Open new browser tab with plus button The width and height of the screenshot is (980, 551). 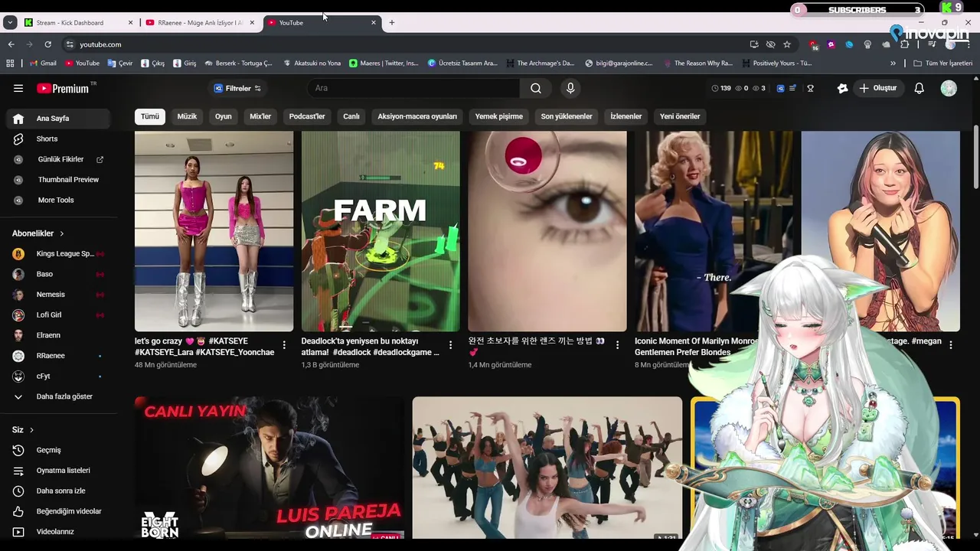tap(392, 22)
